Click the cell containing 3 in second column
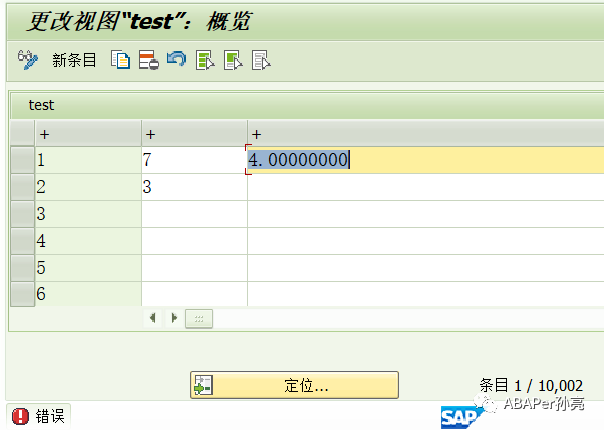This screenshot has width=604, height=430. click(195, 187)
